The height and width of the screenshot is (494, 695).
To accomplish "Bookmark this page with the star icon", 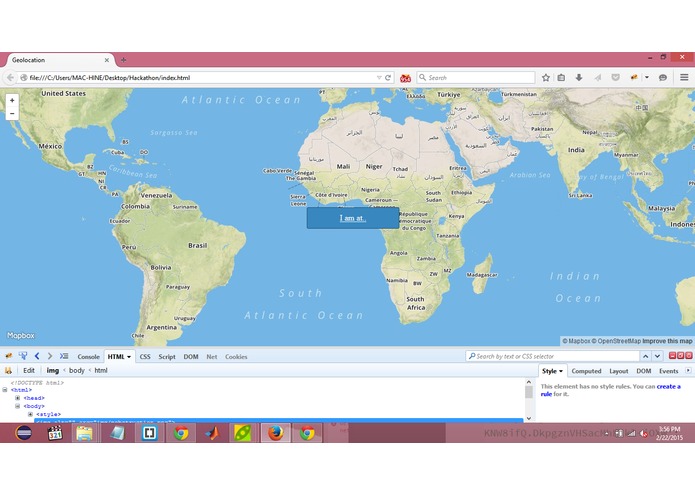I will (x=546, y=78).
